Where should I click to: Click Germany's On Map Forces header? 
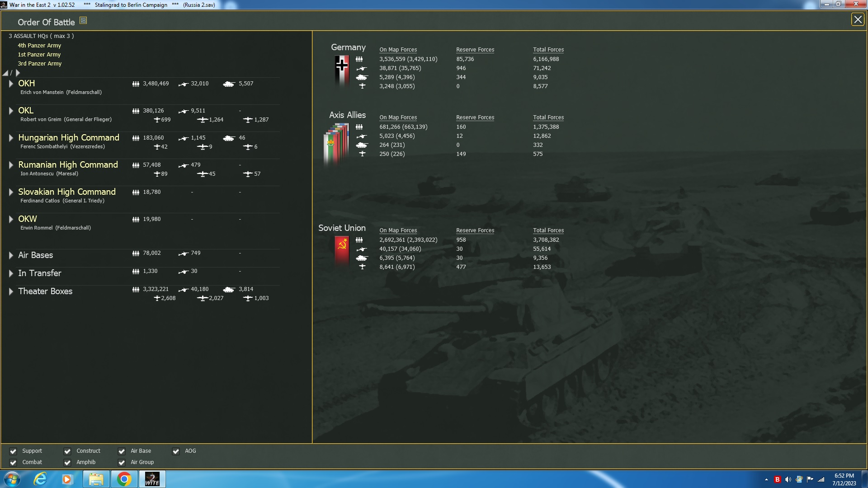tap(398, 50)
